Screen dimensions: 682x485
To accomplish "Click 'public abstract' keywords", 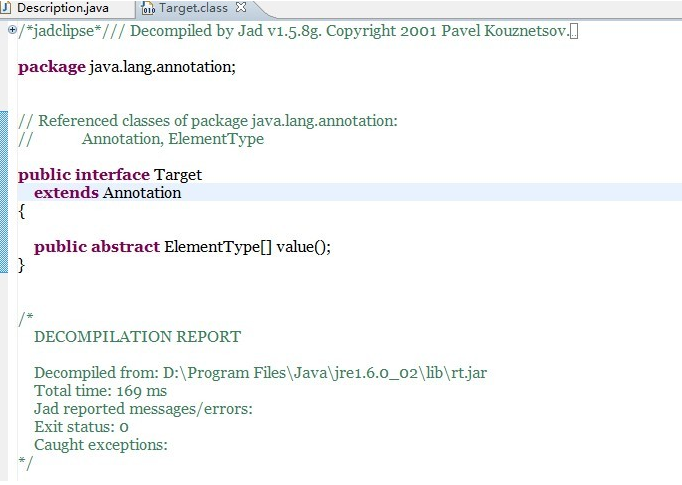I will pos(97,247).
